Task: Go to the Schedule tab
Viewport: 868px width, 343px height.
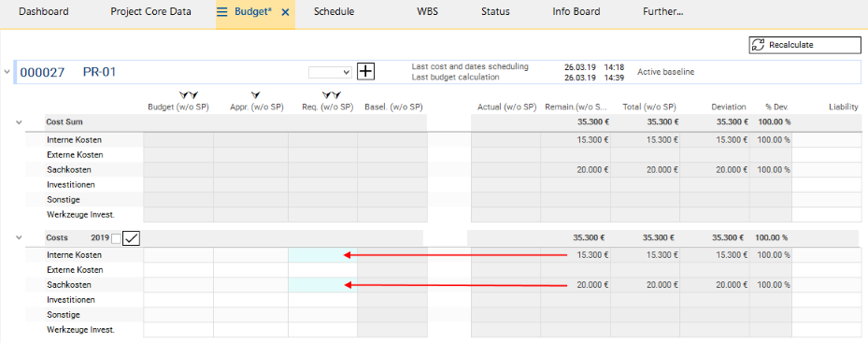Action: click(x=334, y=11)
